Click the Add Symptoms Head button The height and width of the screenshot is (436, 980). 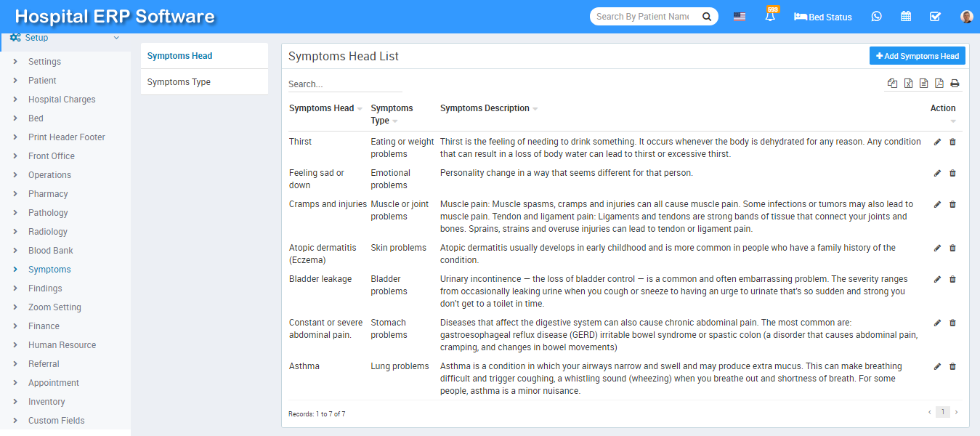pyautogui.click(x=917, y=56)
